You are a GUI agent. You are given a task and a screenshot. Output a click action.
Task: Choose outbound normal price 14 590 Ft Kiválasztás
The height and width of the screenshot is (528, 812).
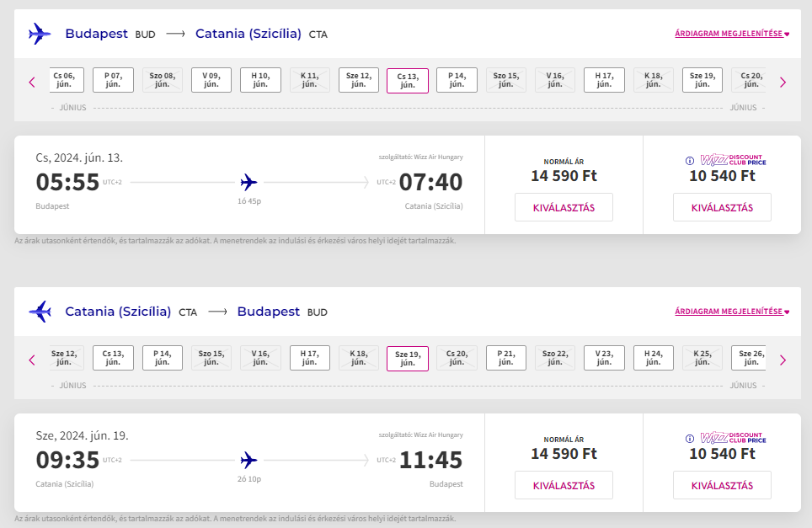tap(564, 207)
